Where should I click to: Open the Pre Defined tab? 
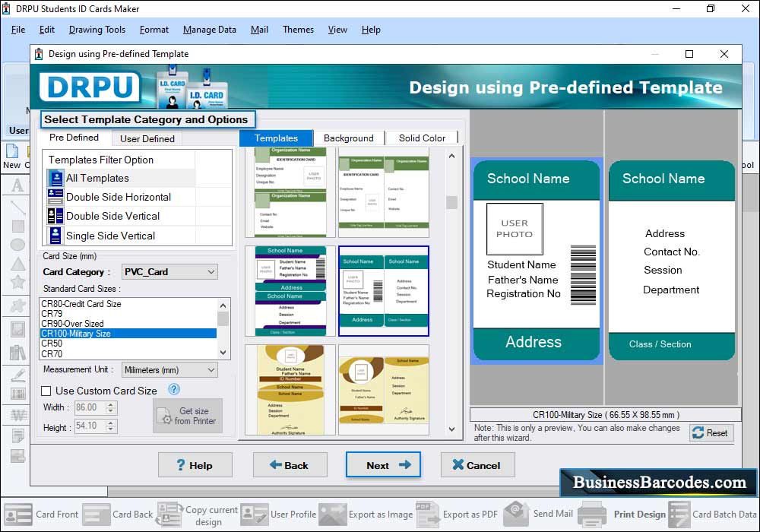click(74, 138)
